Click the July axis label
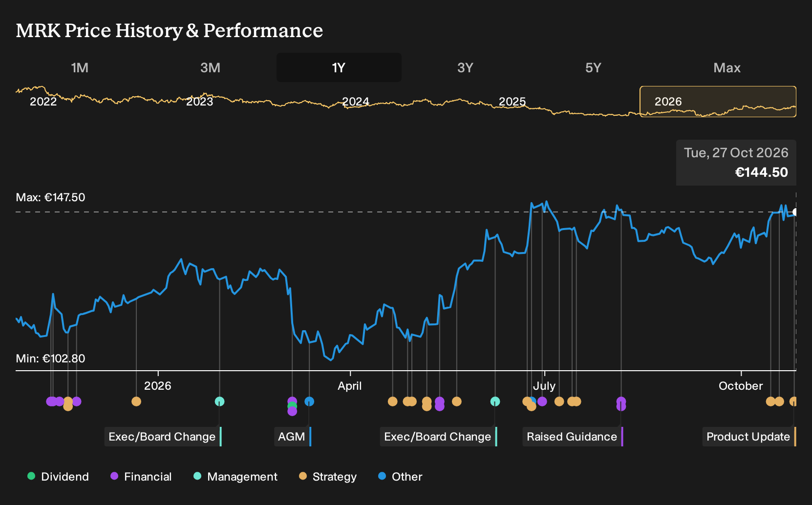 [544, 386]
